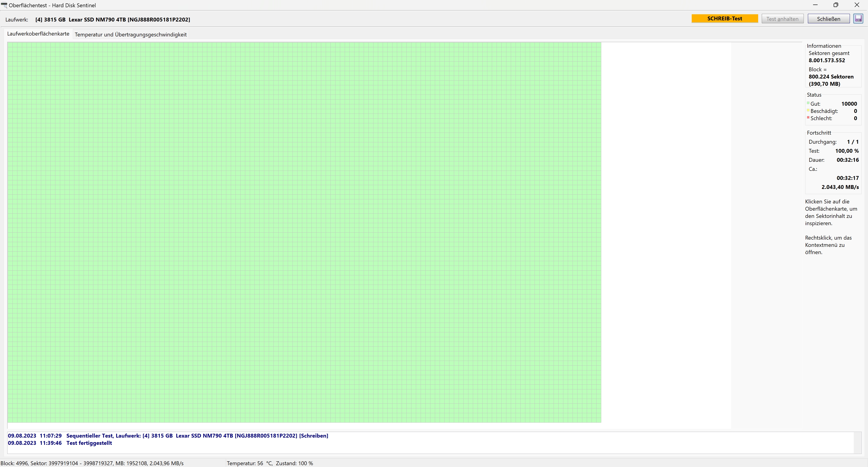Click the Temperatur status bar section
The image size is (868, 467).
click(x=270, y=463)
